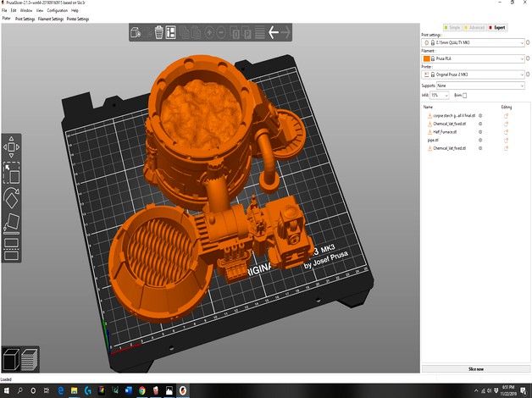Image resolution: width=532 pixels, height=398 pixels.
Task: Open the Windows Start menu
Action: click(x=7, y=390)
